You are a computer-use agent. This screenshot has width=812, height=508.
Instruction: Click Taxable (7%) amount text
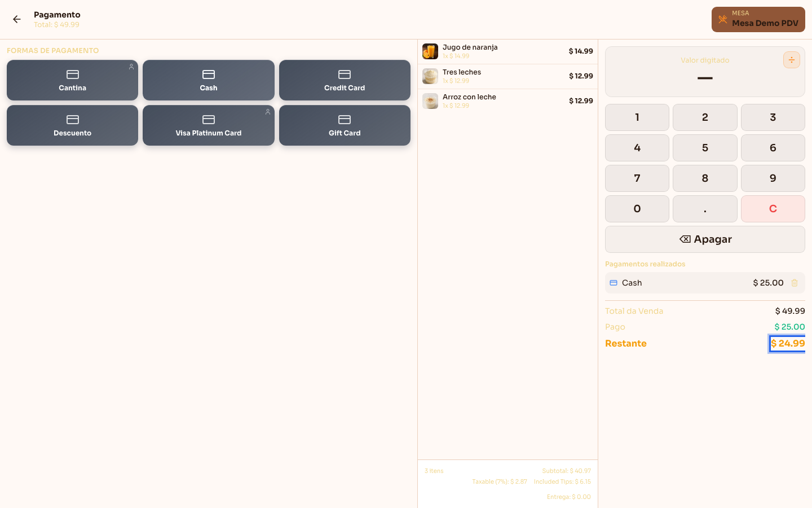(x=500, y=481)
